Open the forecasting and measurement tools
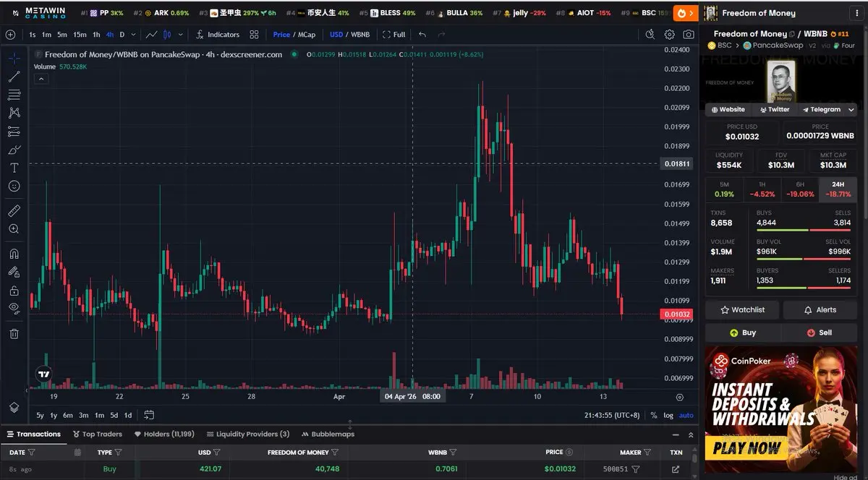This screenshot has height=480, width=868. click(x=14, y=132)
